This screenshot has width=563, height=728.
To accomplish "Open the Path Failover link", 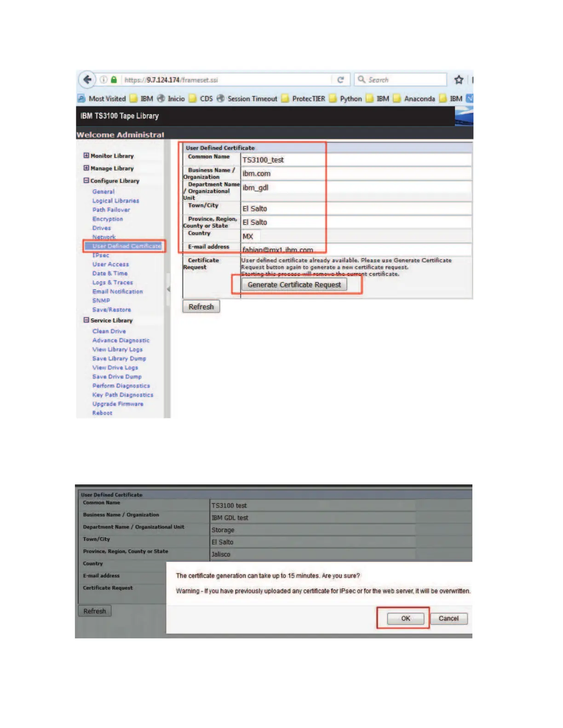I will tap(111, 210).
